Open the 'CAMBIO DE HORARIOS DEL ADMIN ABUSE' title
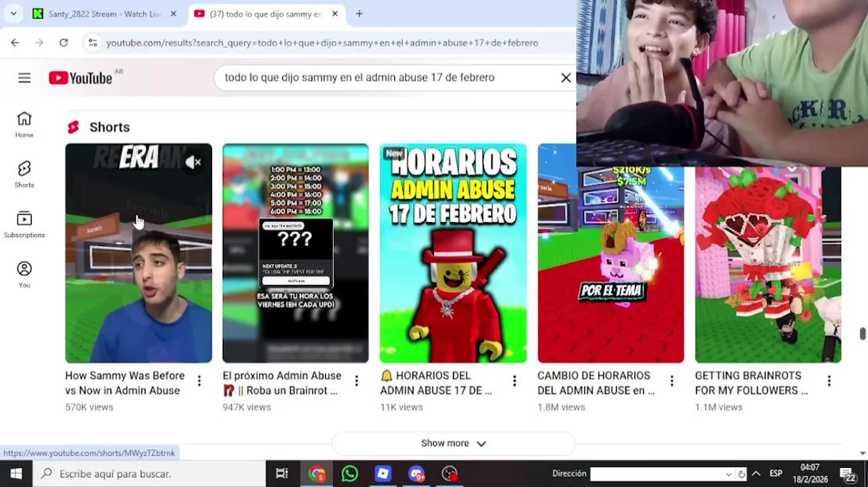Viewport: 868px width, 487px height. [596, 383]
